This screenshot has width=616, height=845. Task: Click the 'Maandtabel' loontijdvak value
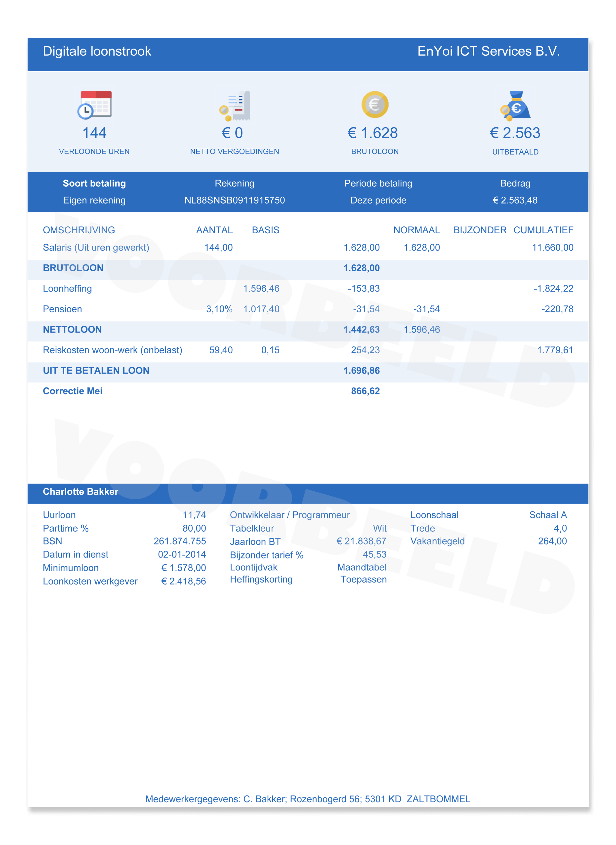click(362, 567)
